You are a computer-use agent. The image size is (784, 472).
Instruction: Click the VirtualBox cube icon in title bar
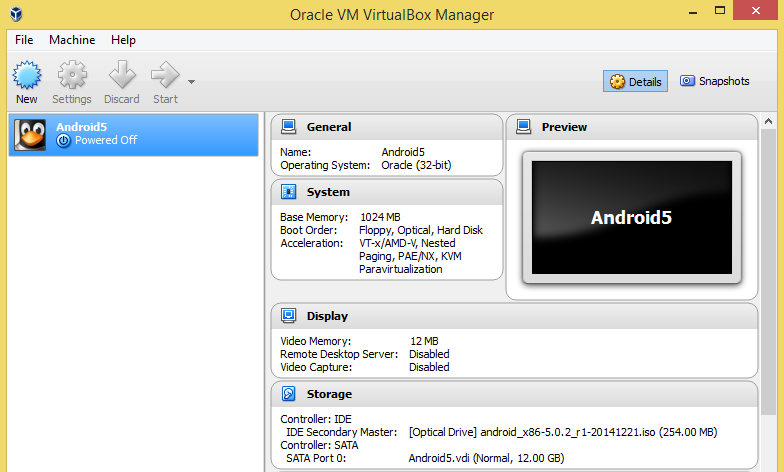click(16, 14)
